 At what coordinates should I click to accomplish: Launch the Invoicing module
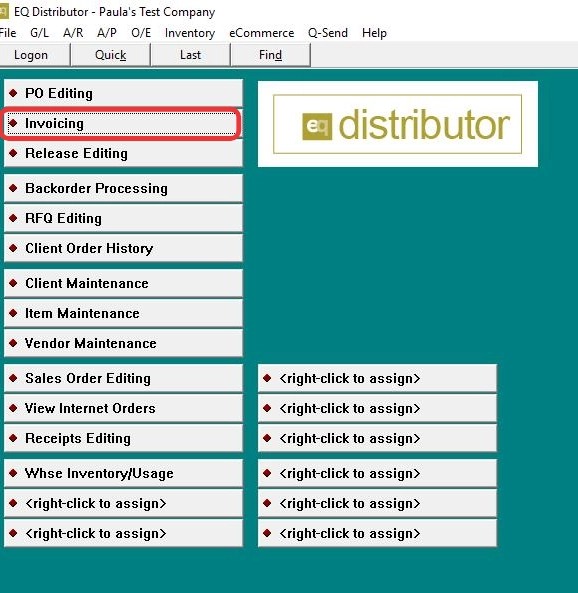[x=123, y=124]
